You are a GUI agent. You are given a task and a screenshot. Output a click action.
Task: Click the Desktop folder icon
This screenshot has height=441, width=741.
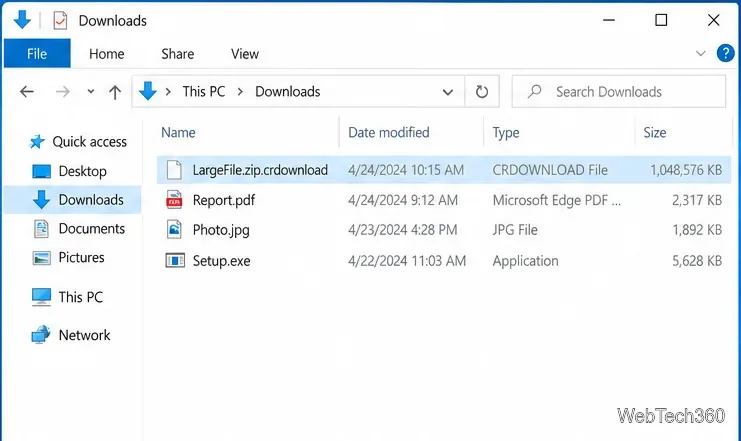point(41,171)
